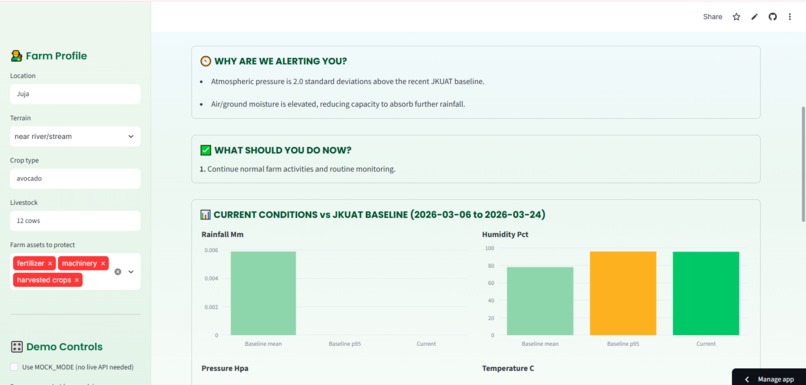Screen dimensions: 806x385
Task: Click the Livestock field with 12 cows
Action: [x=75, y=221]
